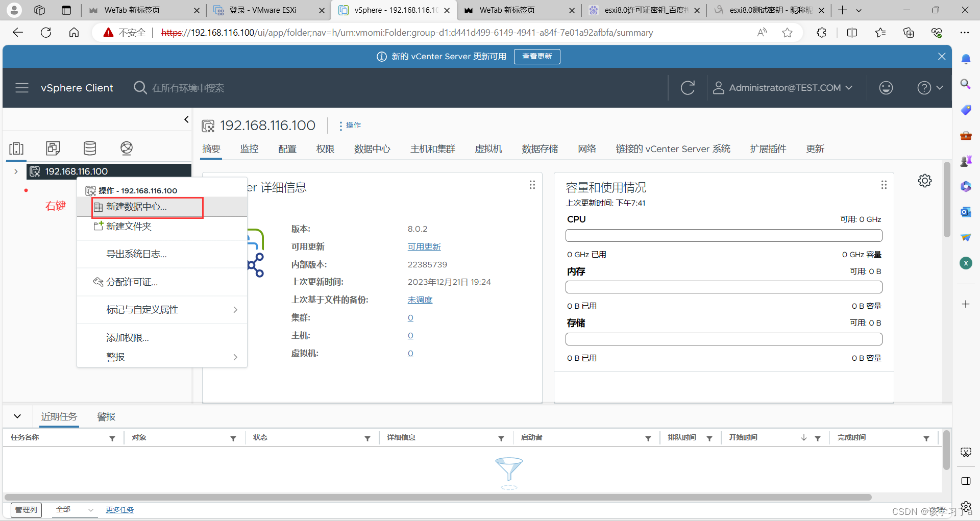Image resolution: width=980 pixels, height=521 pixels.
Task: Filter the 状态 column
Action: [367, 438]
